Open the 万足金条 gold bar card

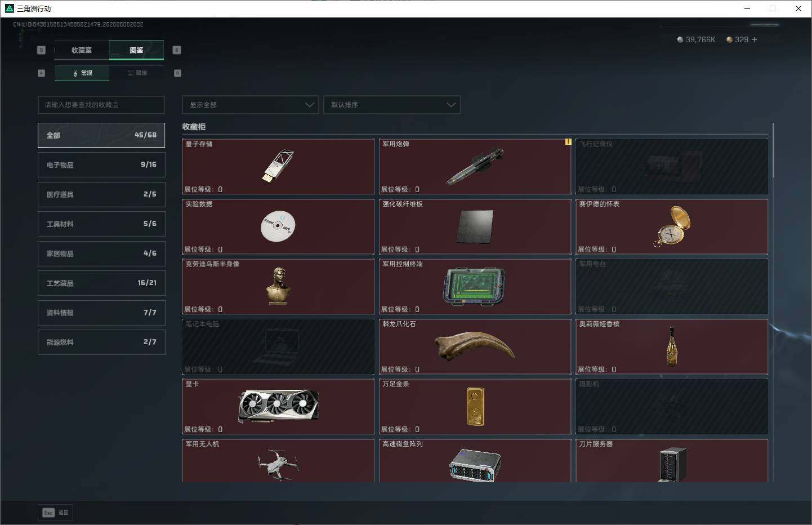click(x=475, y=407)
